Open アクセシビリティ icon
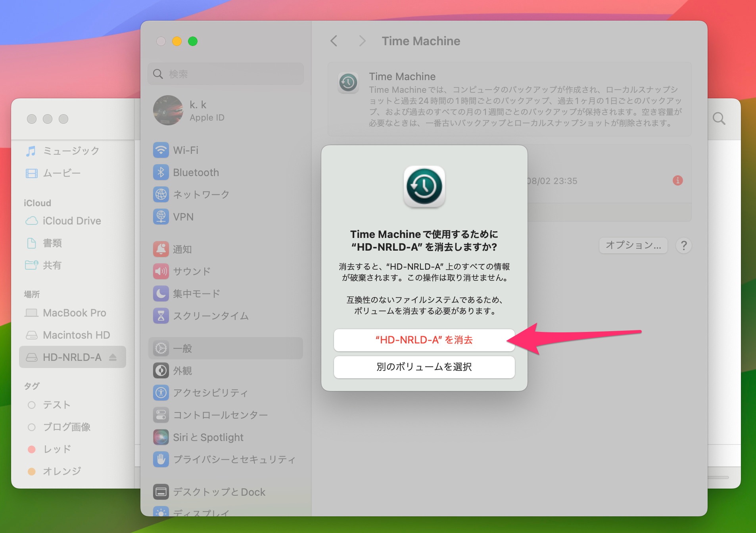The image size is (756, 533). point(161,393)
